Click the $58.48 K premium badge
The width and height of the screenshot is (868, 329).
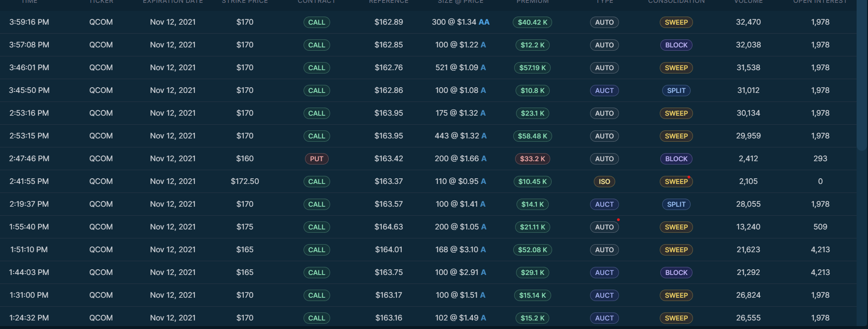(x=532, y=136)
